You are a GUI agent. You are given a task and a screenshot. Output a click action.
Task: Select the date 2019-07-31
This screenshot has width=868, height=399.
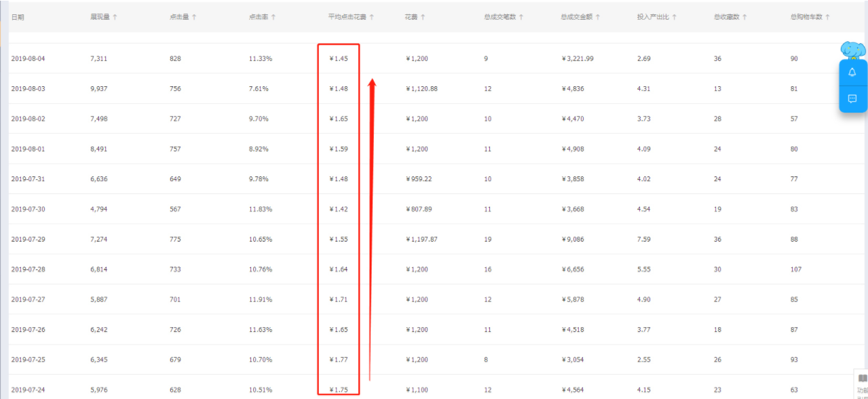click(x=28, y=179)
